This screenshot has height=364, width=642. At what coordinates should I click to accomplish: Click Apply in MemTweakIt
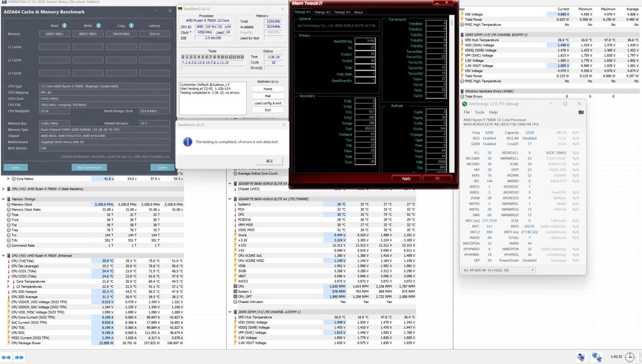point(406,178)
